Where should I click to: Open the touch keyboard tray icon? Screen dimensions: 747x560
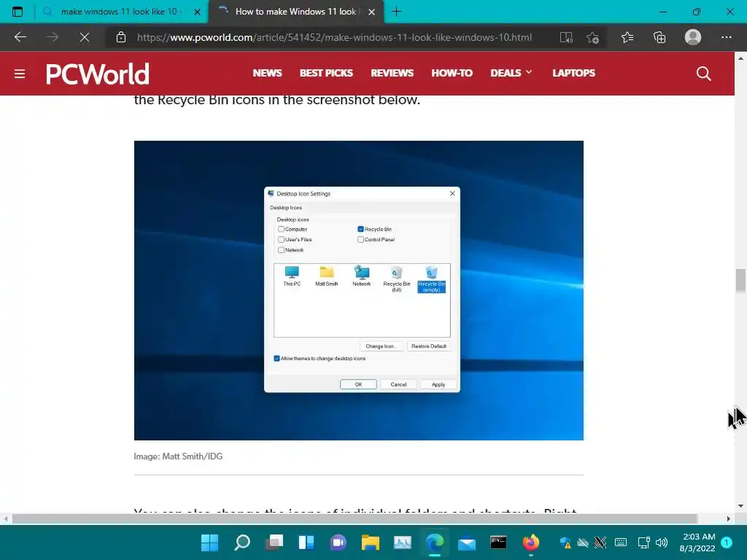coord(621,542)
